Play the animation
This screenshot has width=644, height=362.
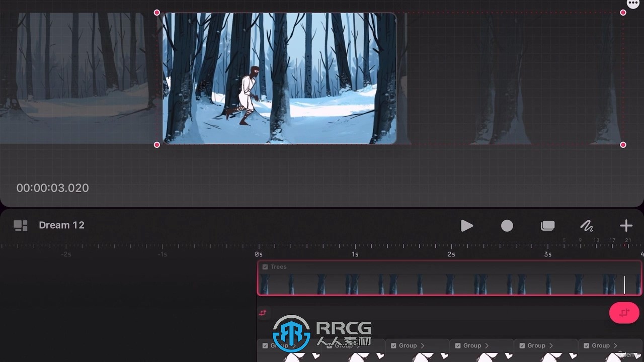tap(467, 226)
